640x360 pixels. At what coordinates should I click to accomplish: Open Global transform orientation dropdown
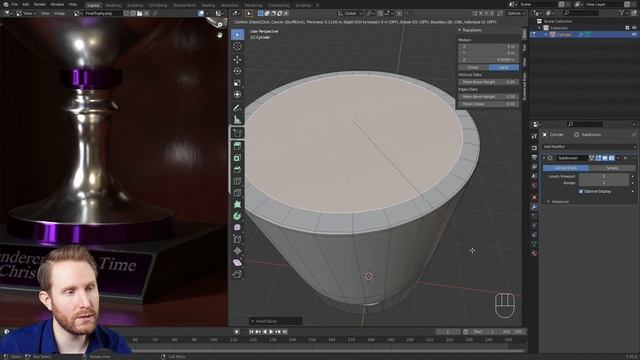tap(350, 13)
